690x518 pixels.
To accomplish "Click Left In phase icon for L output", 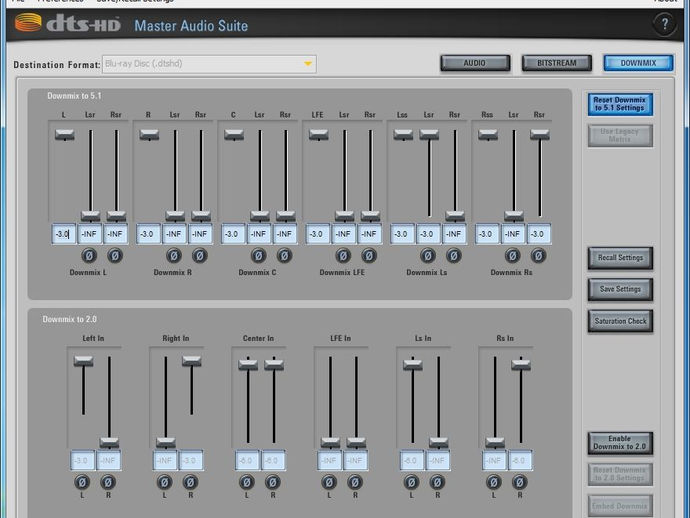I will pyautogui.click(x=82, y=482).
